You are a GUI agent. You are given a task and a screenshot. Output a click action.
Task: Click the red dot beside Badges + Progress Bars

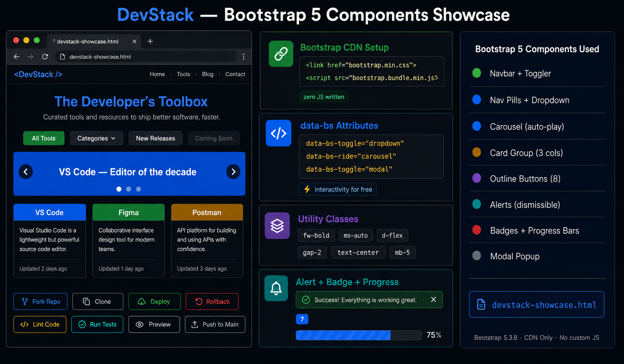(x=477, y=230)
